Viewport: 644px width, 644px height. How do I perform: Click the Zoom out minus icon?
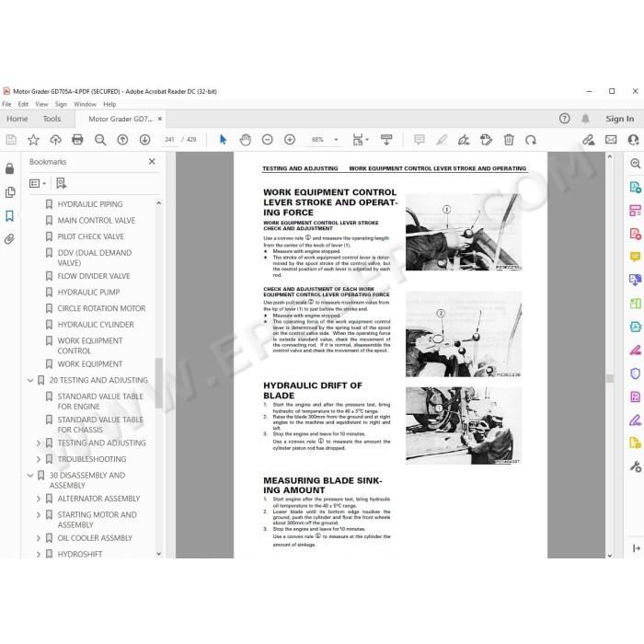click(x=268, y=140)
